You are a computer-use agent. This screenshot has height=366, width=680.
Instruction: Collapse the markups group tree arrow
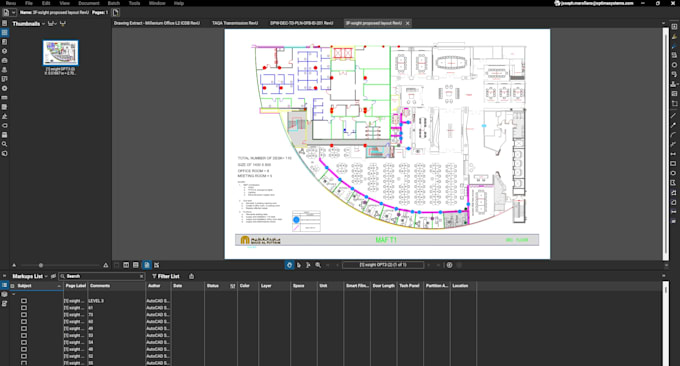(13, 294)
